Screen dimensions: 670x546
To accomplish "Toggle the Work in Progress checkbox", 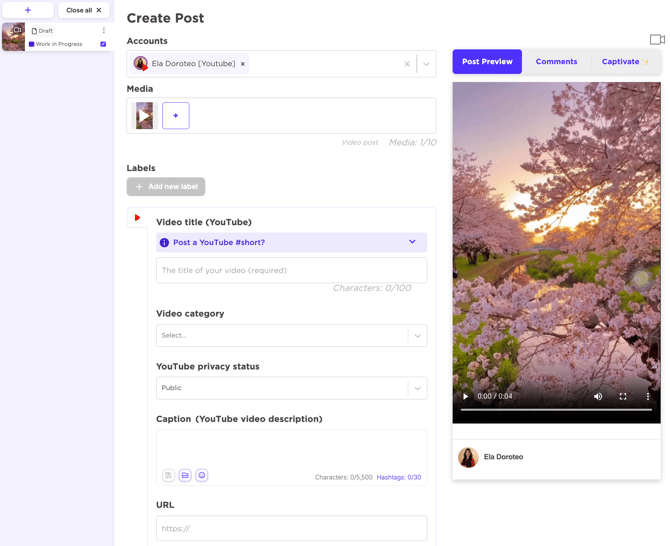I will coord(103,44).
